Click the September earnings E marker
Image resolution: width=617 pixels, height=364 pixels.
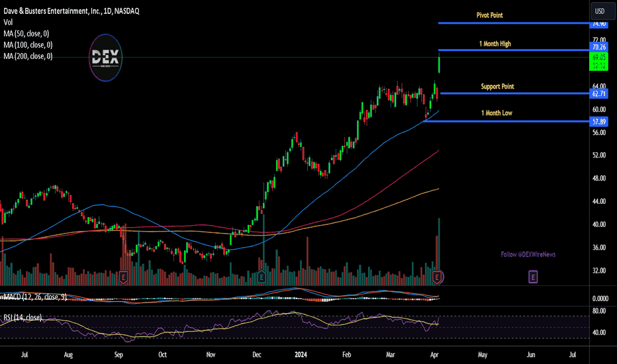click(x=123, y=277)
